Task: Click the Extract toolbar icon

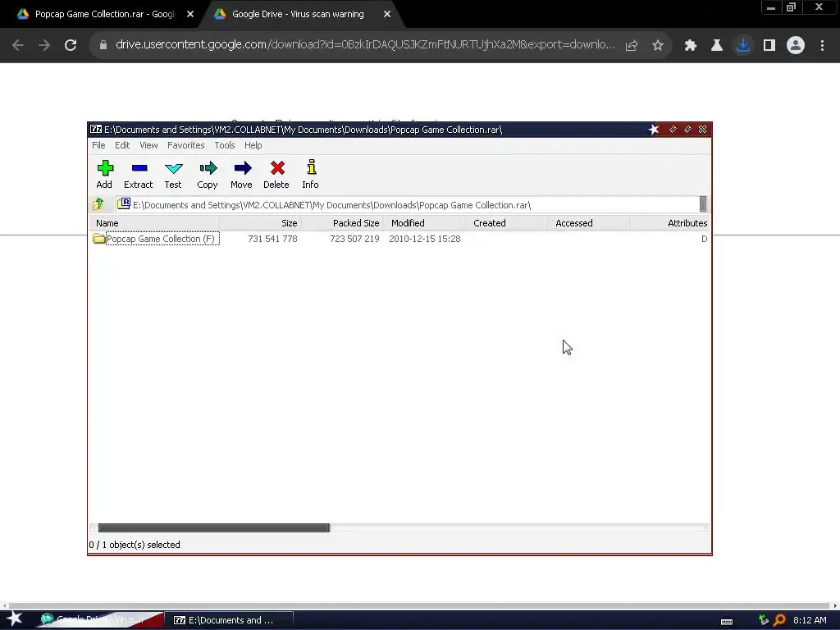Action: tap(138, 174)
